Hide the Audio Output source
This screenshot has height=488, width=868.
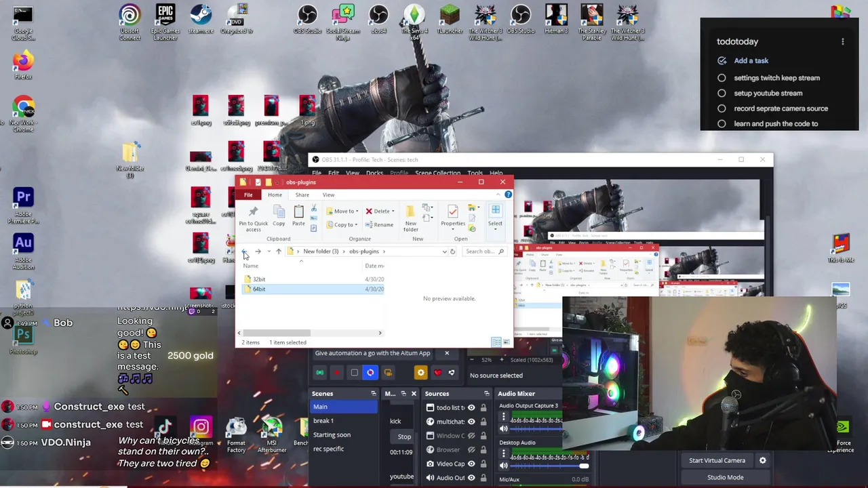click(471, 478)
